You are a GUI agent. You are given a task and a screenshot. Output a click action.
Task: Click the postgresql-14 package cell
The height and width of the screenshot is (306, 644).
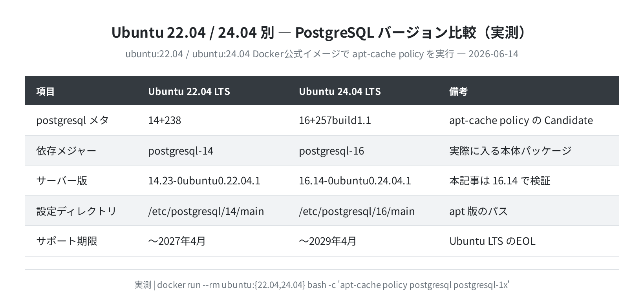(x=181, y=151)
